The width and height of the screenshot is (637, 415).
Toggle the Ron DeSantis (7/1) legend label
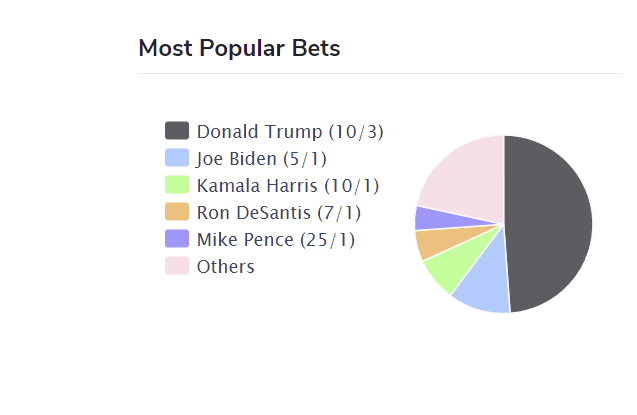[x=279, y=213]
